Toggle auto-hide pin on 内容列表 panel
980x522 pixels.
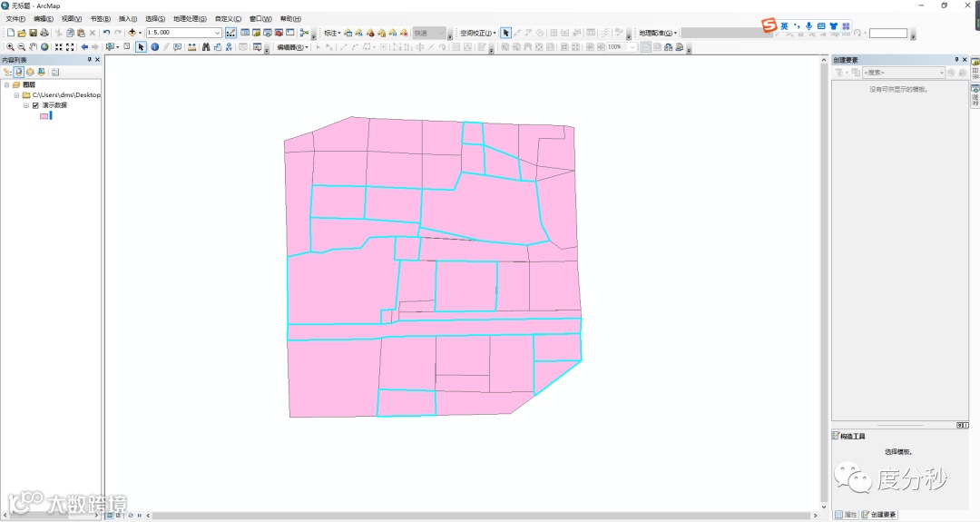[89, 59]
